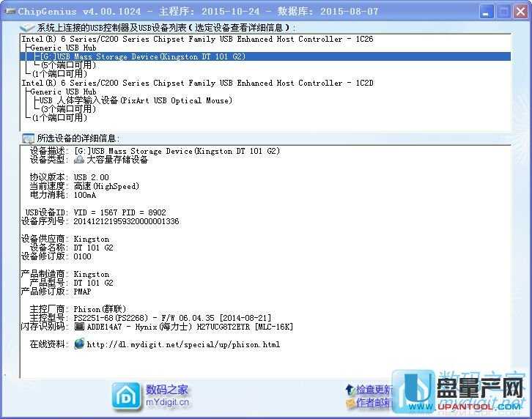
Task: Click the device serial number 2014121219593200000001336
Action: 126,221
